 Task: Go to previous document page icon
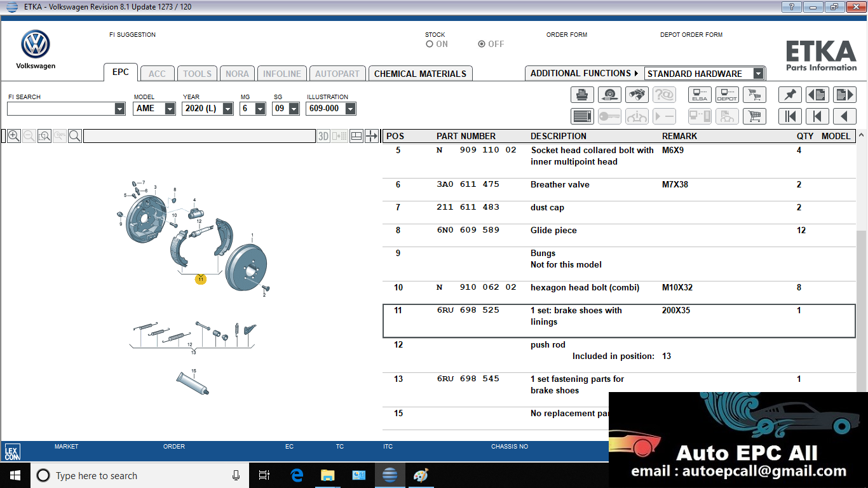pyautogui.click(x=817, y=95)
